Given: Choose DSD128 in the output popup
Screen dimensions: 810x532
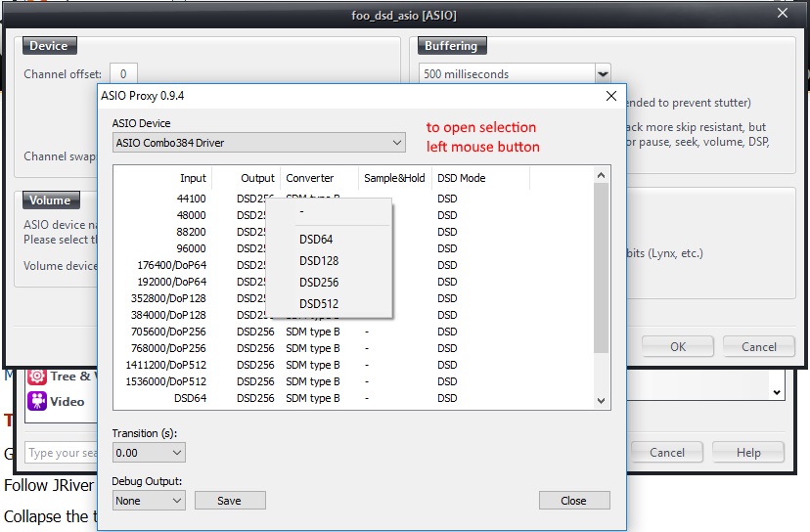Looking at the screenshot, I should (x=319, y=260).
